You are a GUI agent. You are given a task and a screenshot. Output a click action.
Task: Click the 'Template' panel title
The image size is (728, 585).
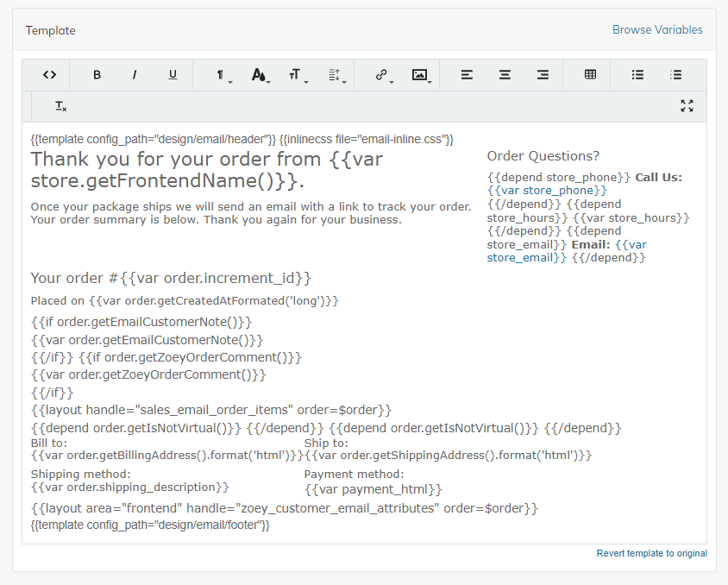(x=50, y=31)
